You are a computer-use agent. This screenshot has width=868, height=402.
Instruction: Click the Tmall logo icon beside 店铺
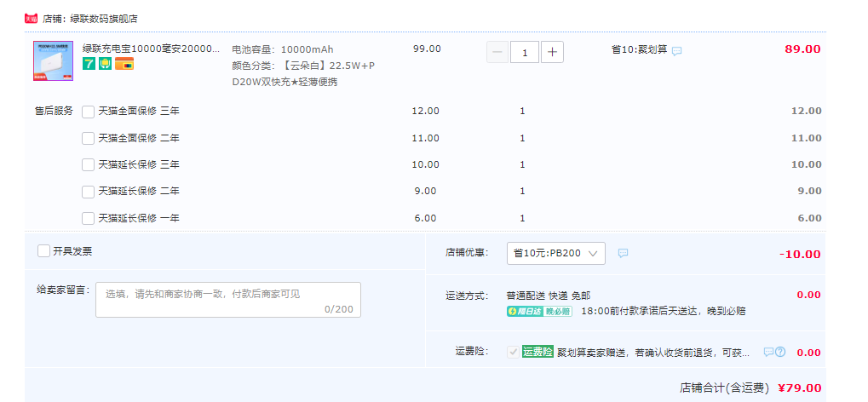pos(31,19)
